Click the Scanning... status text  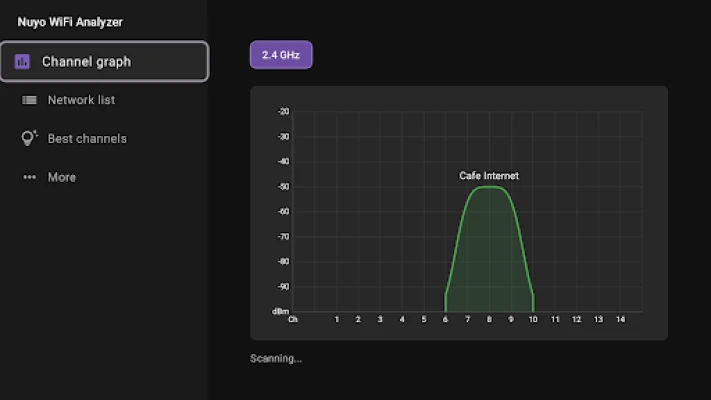275,358
